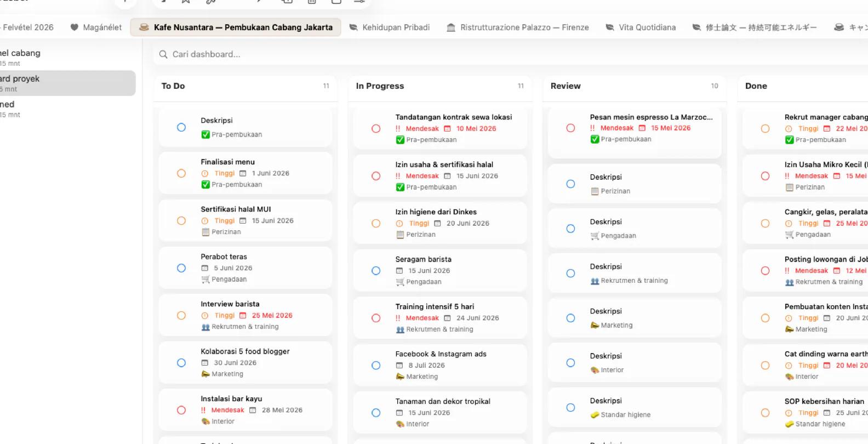Click the Review Deskripsi card tagged Pengadaan

pos(635,229)
